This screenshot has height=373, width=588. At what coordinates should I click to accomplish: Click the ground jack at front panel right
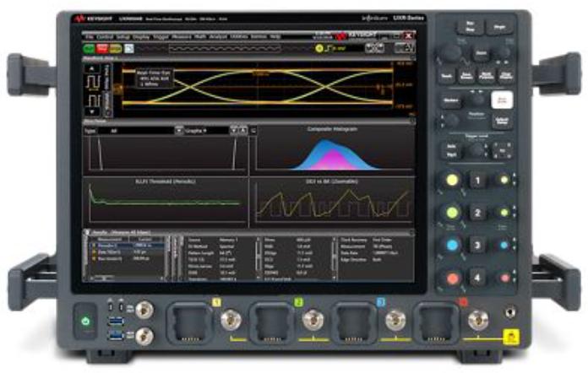click(509, 312)
